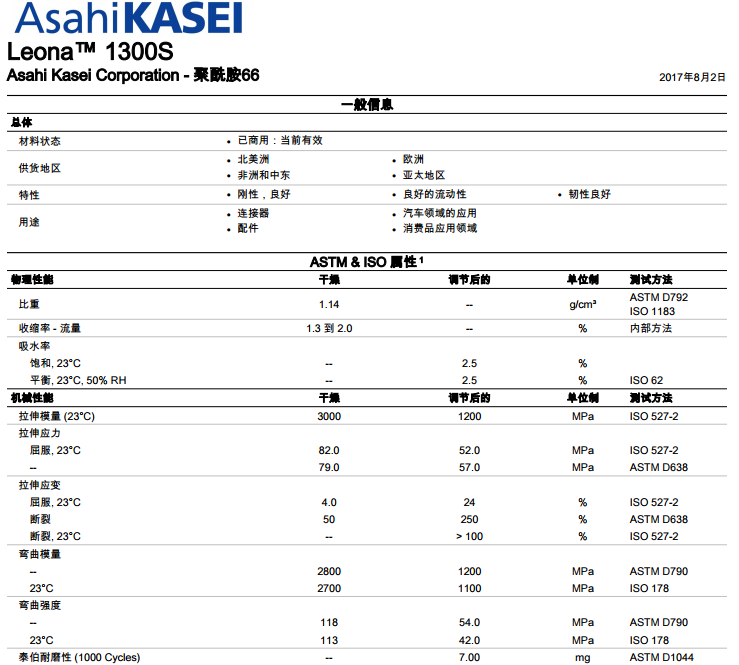Click the '刚性，良好' feature entry
This screenshot has width=739, height=665.
264,194
